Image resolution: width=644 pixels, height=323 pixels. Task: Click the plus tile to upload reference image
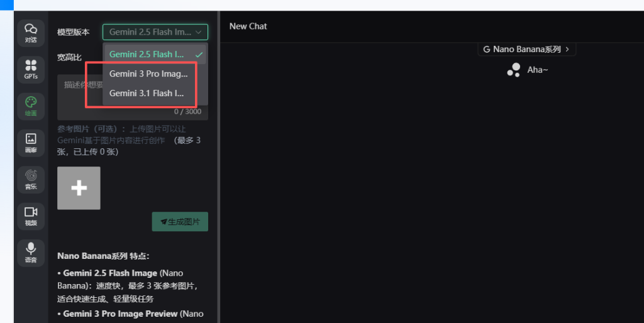(x=79, y=188)
